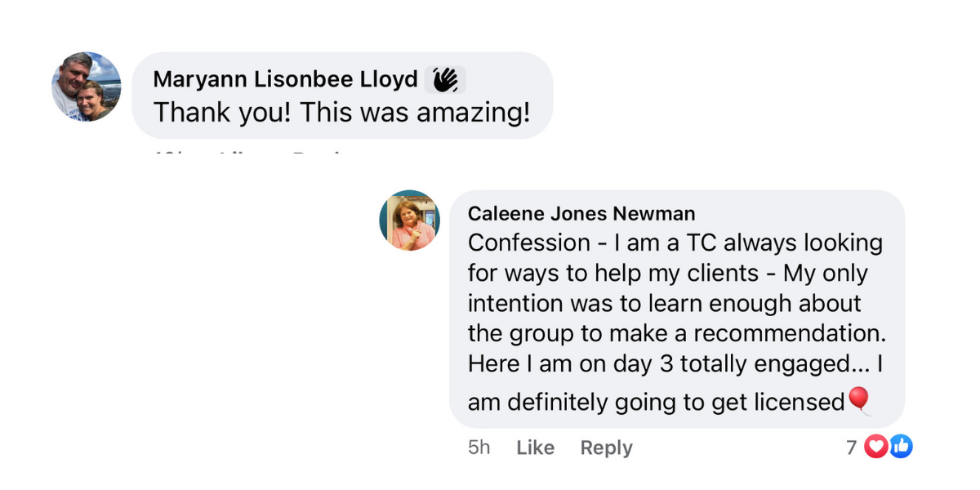Click the text "Thank you! This was amazing!"

click(x=341, y=112)
